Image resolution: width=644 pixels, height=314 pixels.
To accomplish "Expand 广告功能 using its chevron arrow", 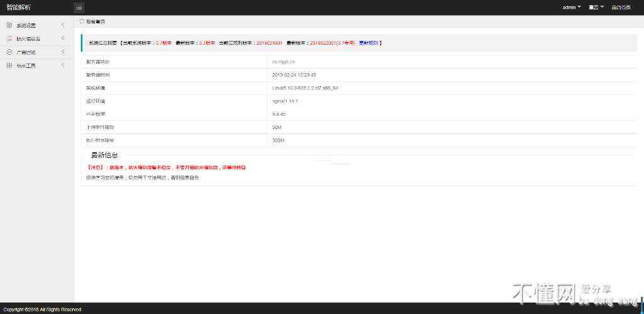I will pos(63,52).
